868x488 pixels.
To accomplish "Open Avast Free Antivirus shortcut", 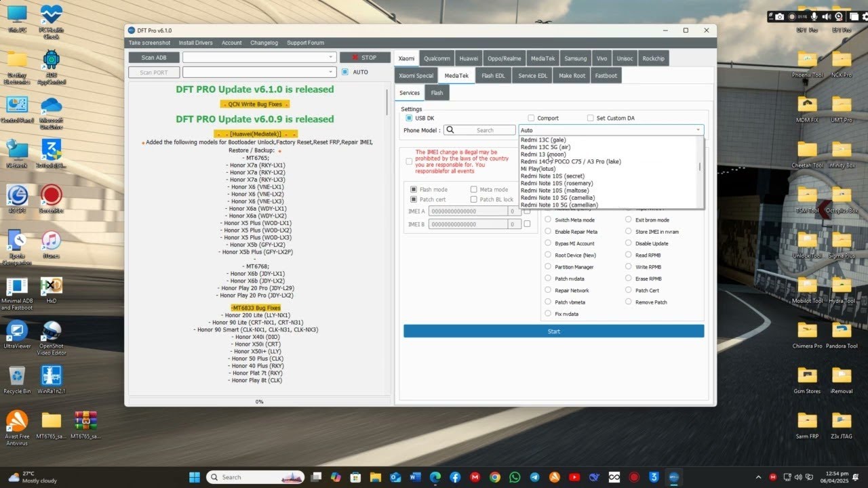I will 17,427.
